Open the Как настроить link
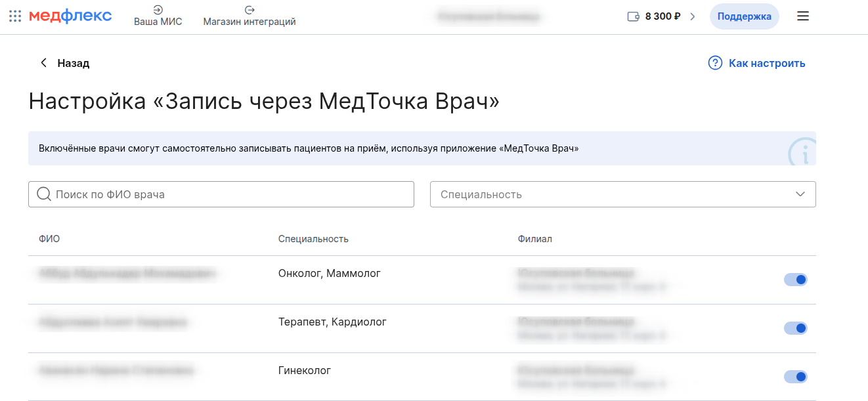868x401 pixels. [x=766, y=63]
